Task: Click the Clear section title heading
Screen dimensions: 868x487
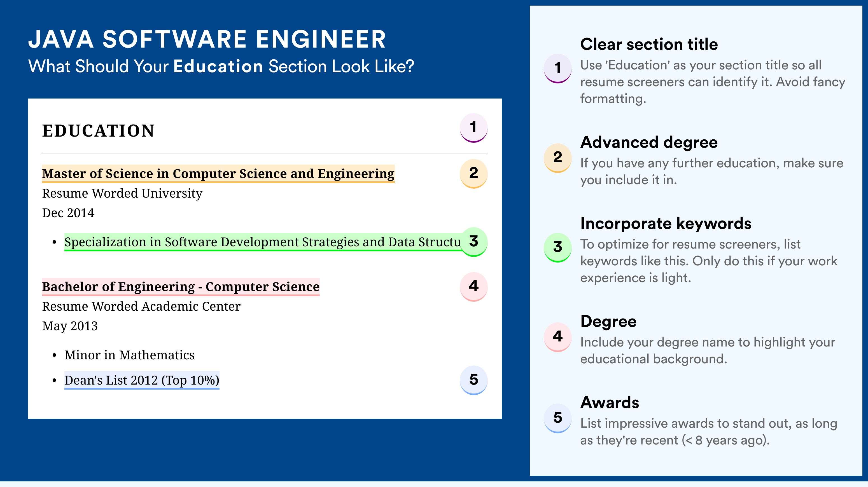Action: [649, 44]
